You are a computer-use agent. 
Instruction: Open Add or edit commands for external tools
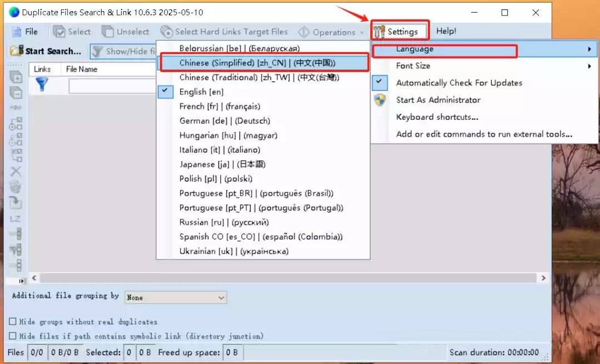click(x=484, y=134)
